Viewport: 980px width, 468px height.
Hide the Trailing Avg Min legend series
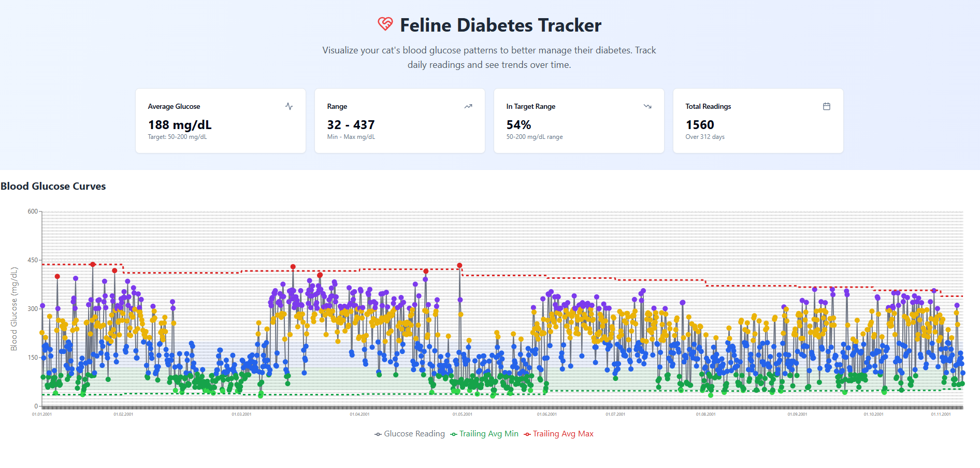(484, 434)
